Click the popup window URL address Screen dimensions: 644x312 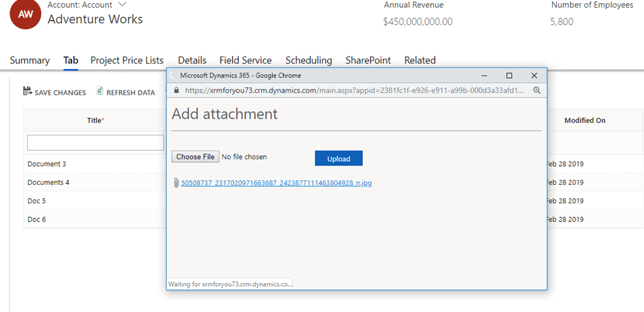(x=355, y=91)
